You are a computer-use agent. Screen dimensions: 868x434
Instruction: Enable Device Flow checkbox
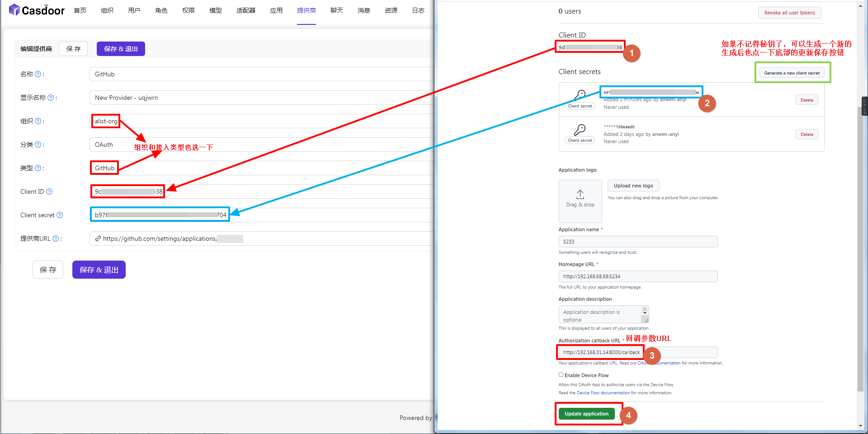[x=561, y=374]
